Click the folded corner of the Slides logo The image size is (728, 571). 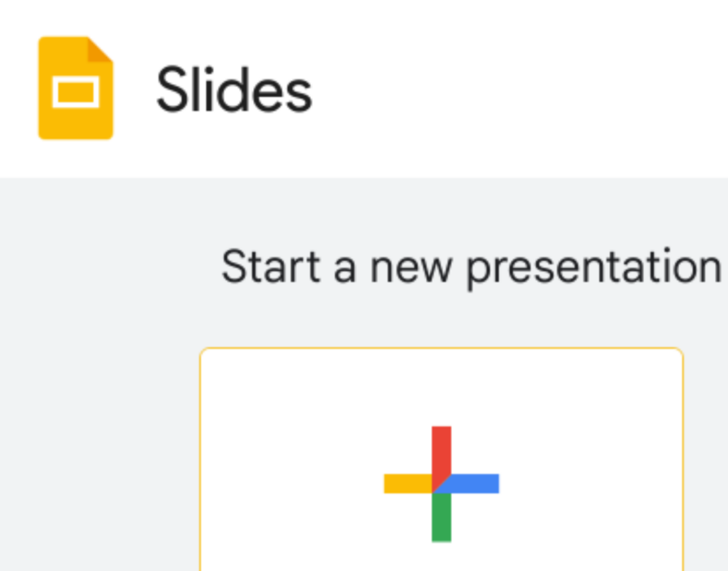pos(101,50)
